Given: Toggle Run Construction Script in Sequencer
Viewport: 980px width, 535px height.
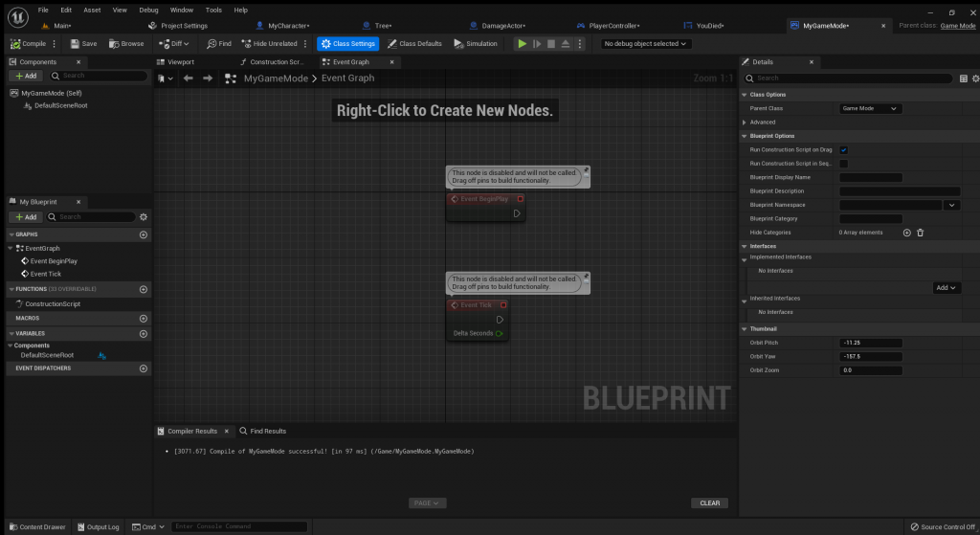Looking at the screenshot, I should 844,164.
